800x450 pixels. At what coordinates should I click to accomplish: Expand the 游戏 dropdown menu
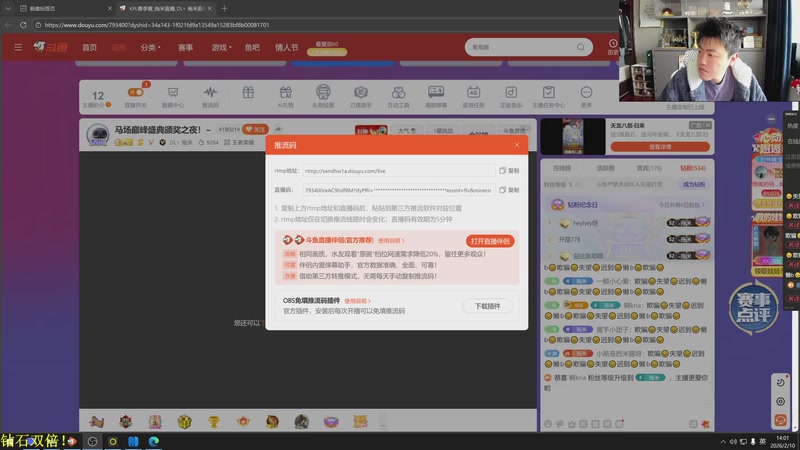(x=221, y=47)
